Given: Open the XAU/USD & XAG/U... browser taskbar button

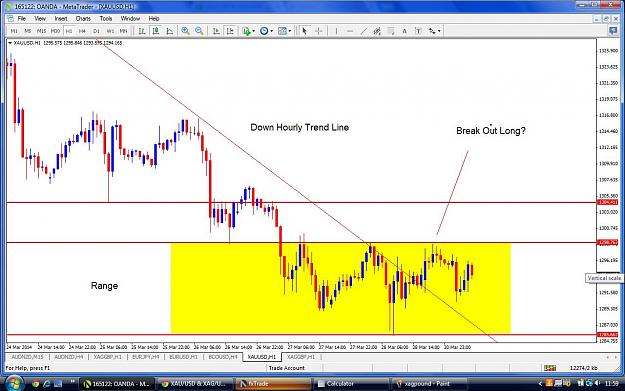Looking at the screenshot, I should 195,383.
